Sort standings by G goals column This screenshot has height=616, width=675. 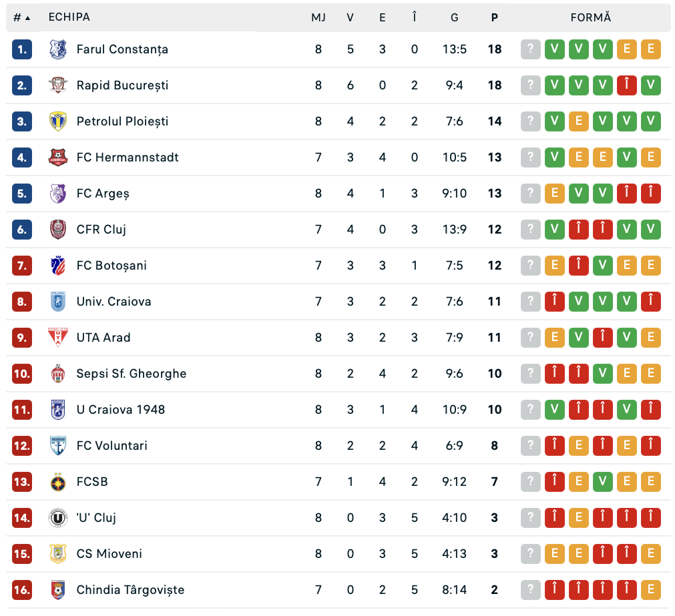point(454,18)
